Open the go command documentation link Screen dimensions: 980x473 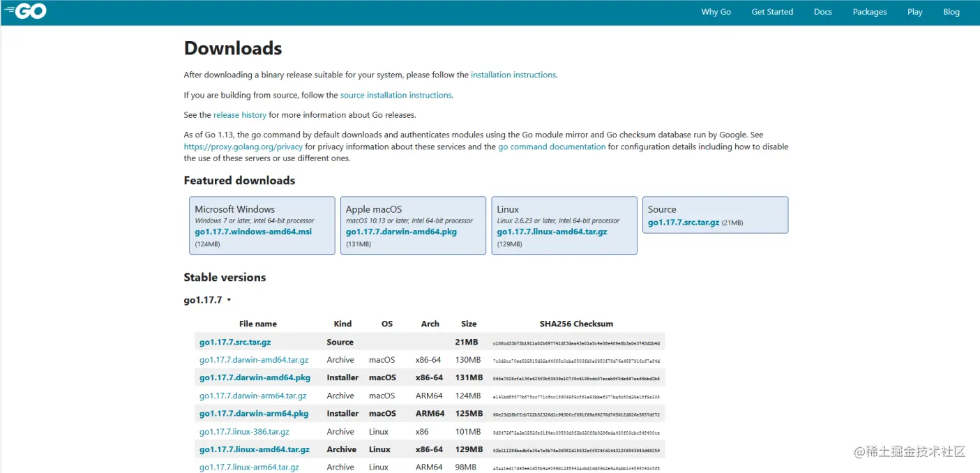(552, 147)
